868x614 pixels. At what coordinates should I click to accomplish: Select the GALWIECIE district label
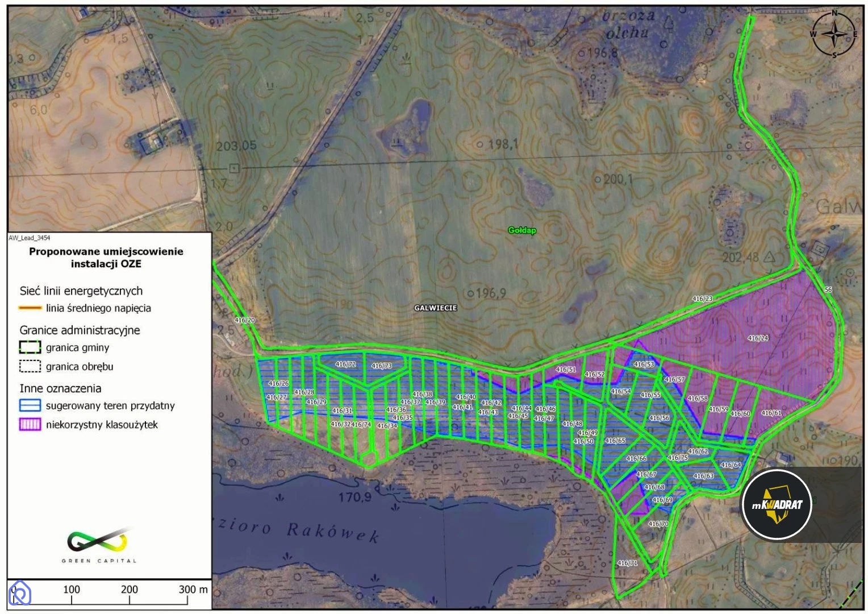pos(435,308)
